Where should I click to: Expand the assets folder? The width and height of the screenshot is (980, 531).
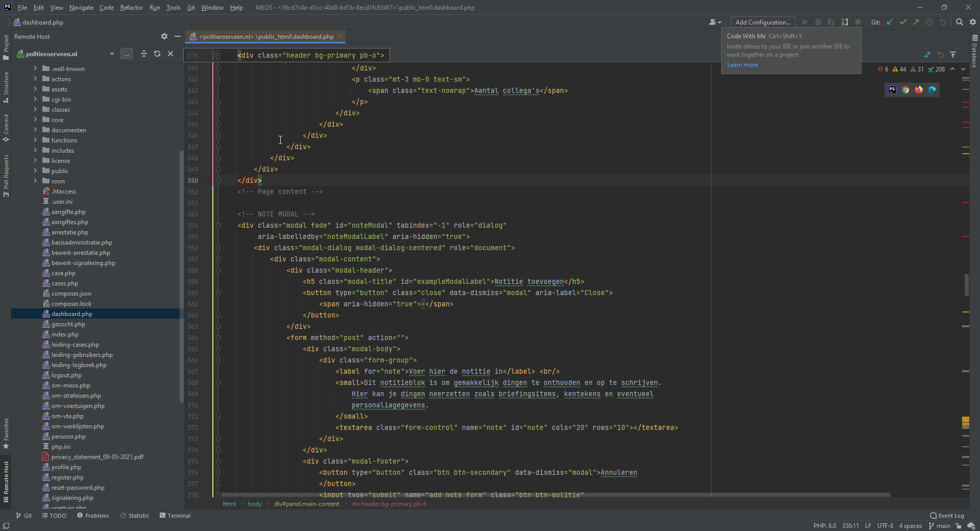click(35, 89)
